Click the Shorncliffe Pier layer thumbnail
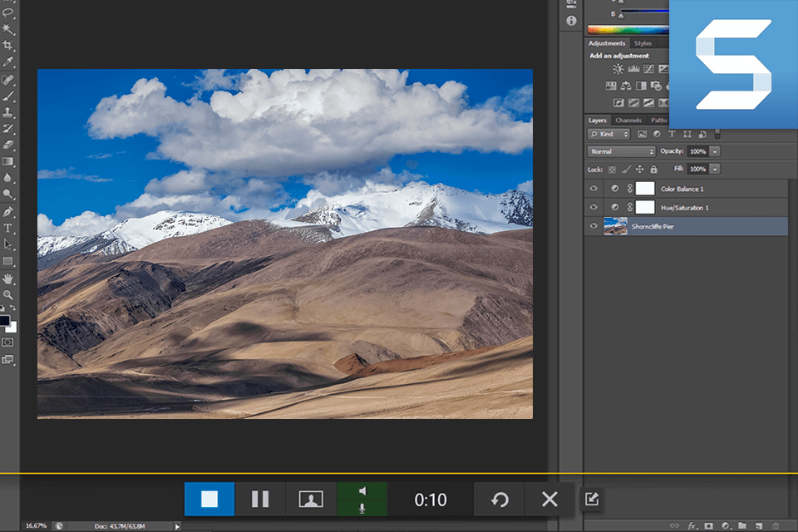This screenshot has height=532, width=798. (x=615, y=225)
